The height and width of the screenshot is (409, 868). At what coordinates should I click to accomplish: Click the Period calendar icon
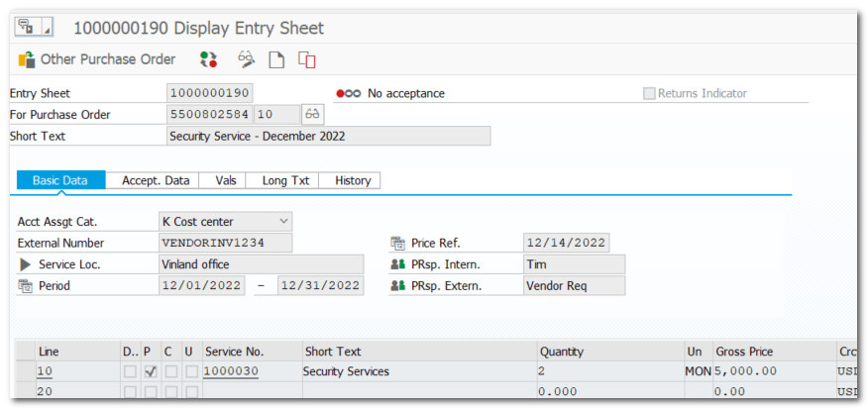tap(25, 286)
